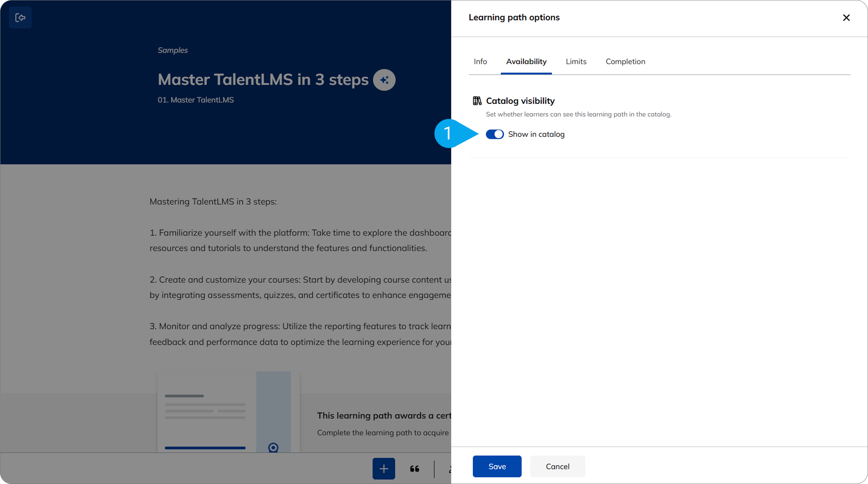The width and height of the screenshot is (868, 484).
Task: Click the AI sparkle icon beside title
Action: pos(384,80)
